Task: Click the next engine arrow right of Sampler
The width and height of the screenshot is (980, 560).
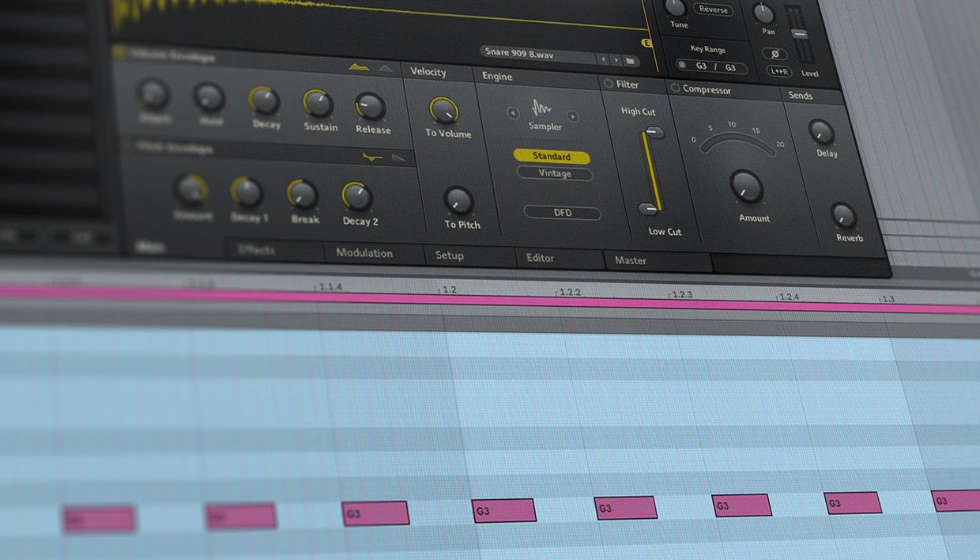Action: [572, 116]
